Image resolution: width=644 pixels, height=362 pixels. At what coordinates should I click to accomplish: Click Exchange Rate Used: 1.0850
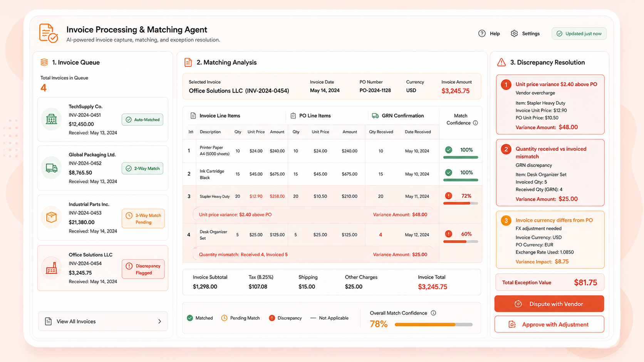click(544, 252)
